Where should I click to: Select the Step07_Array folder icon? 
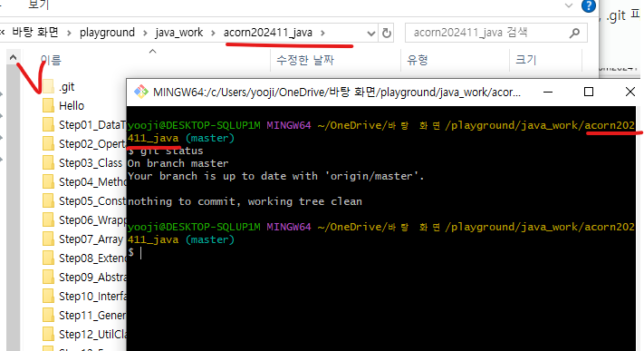(49, 239)
